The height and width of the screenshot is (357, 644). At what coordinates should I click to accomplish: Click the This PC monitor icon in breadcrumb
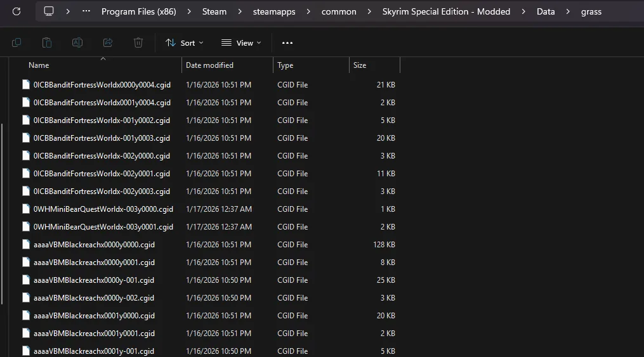[48, 11]
